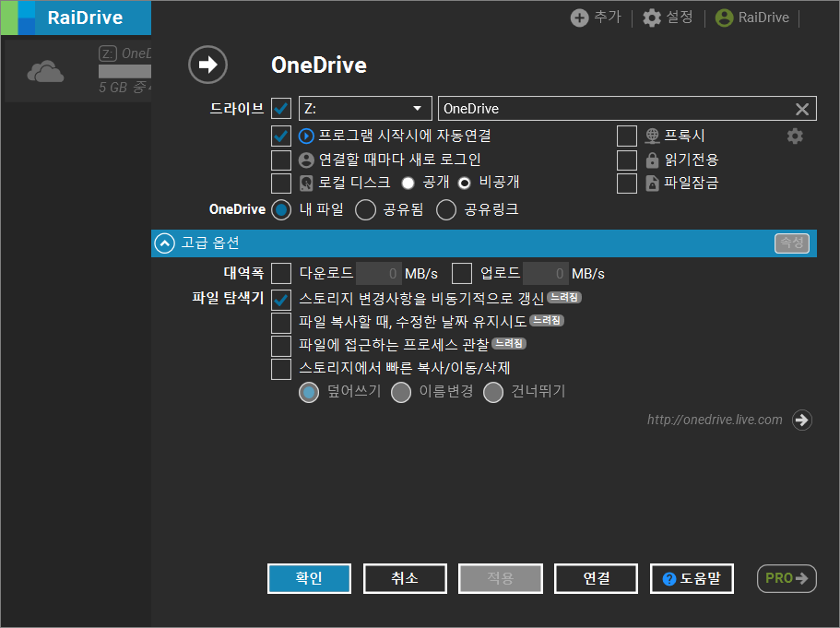Click the round arrow icon beside OneDrive title
The width and height of the screenshot is (840, 628).
point(207,65)
